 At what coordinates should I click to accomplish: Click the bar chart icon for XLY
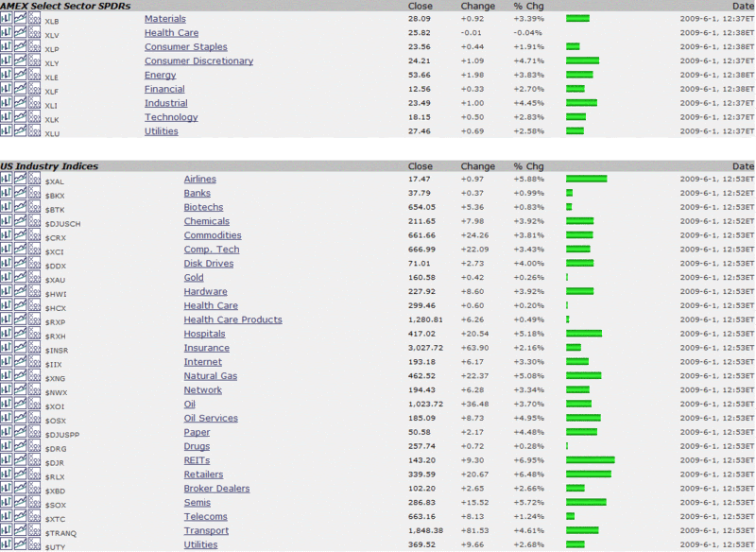click(x=7, y=60)
